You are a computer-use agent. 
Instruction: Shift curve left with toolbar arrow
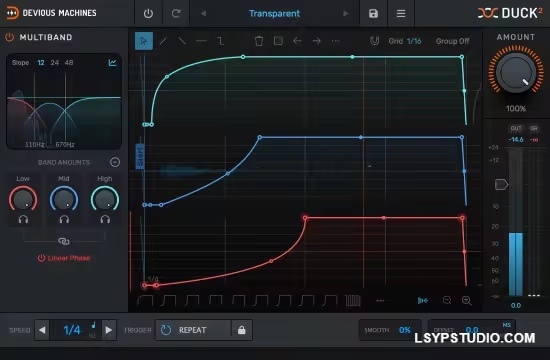pyautogui.click(x=297, y=41)
